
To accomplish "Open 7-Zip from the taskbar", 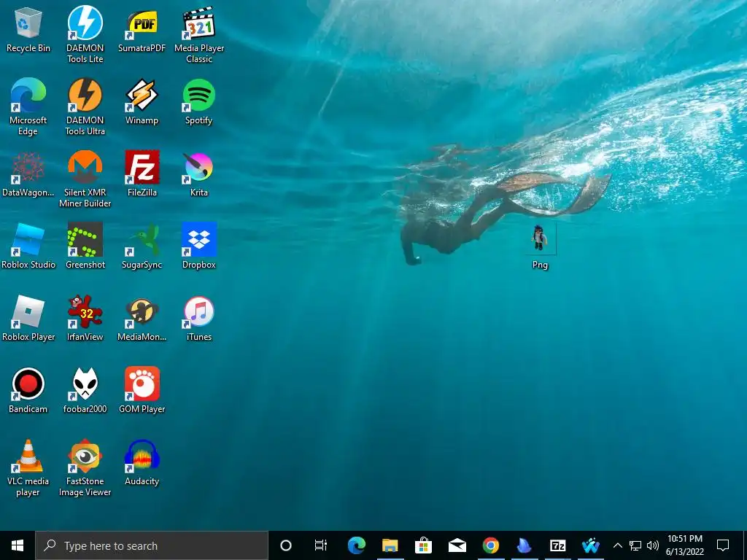I will pos(557,545).
